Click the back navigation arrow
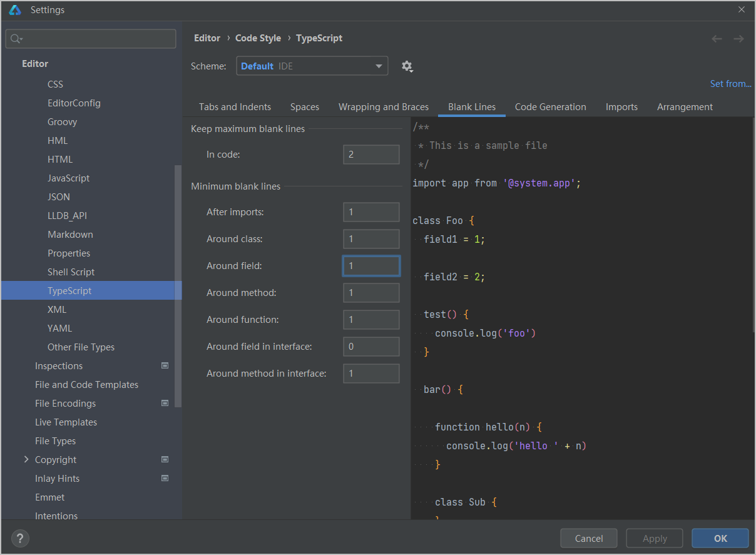Viewport: 756px width, 555px height. click(717, 38)
